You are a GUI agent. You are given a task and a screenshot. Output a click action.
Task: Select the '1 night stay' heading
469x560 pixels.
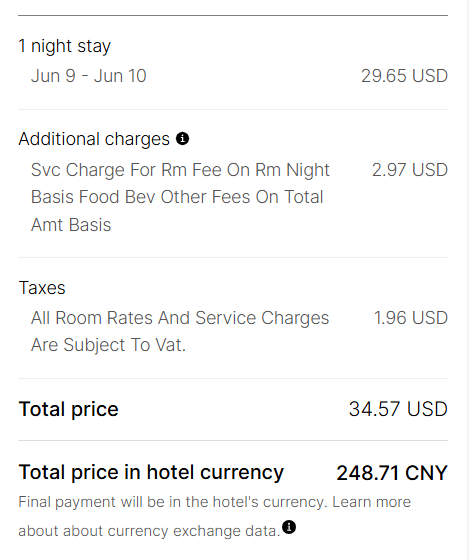click(65, 46)
